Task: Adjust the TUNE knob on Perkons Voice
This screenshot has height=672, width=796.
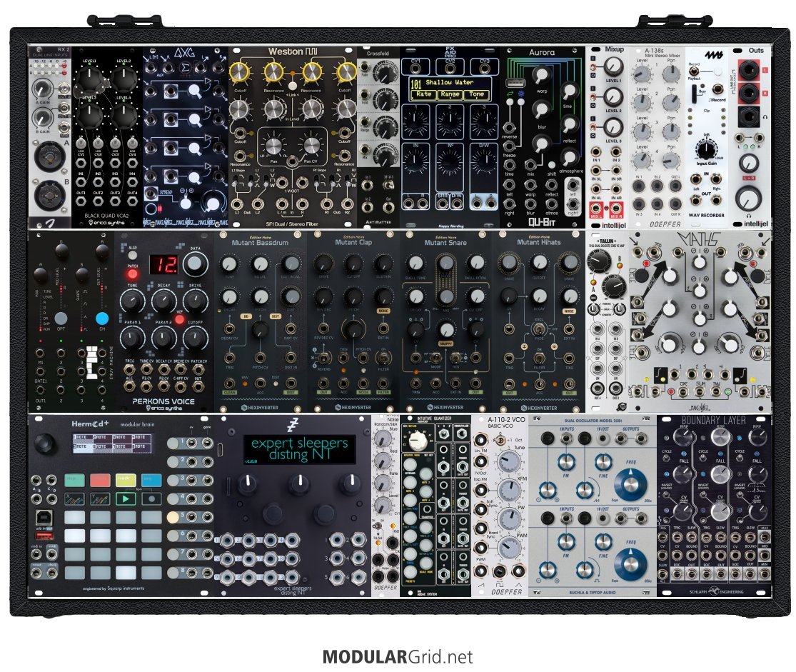Action: pos(132,301)
